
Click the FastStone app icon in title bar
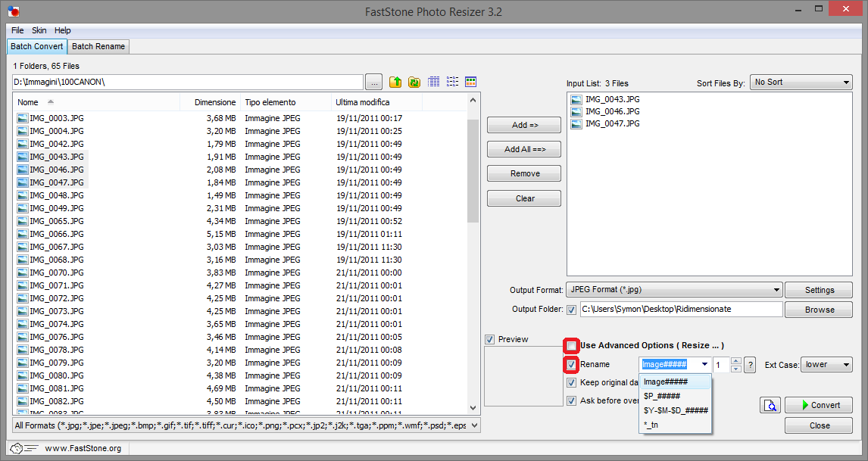point(14,11)
